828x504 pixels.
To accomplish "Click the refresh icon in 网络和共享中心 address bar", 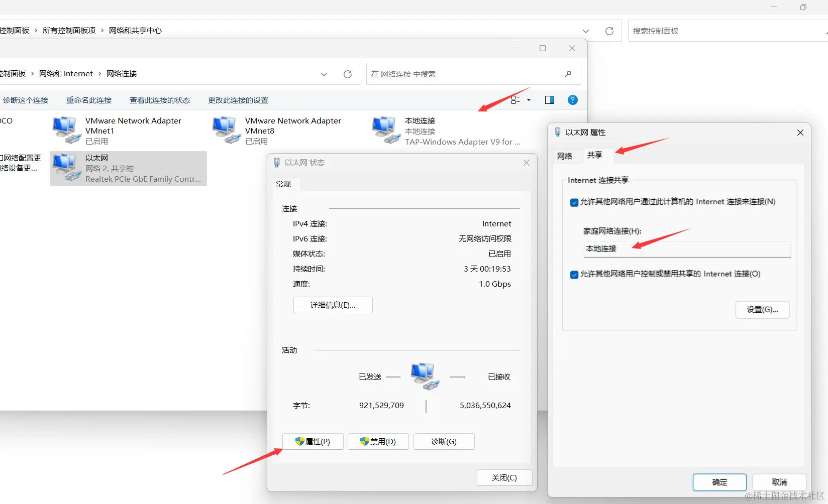I will coord(609,31).
